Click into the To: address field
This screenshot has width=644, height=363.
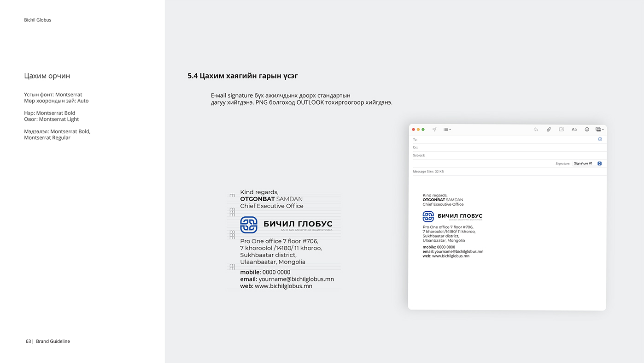507,139
